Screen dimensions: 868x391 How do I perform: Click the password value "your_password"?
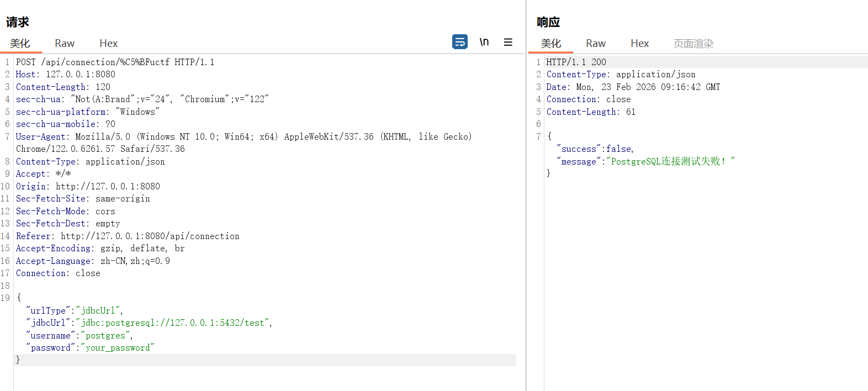(117, 348)
